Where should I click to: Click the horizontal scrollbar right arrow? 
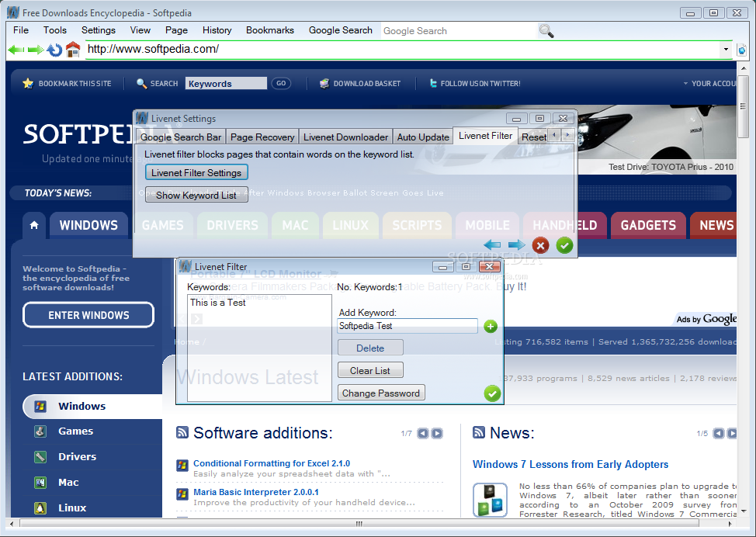[730, 524]
